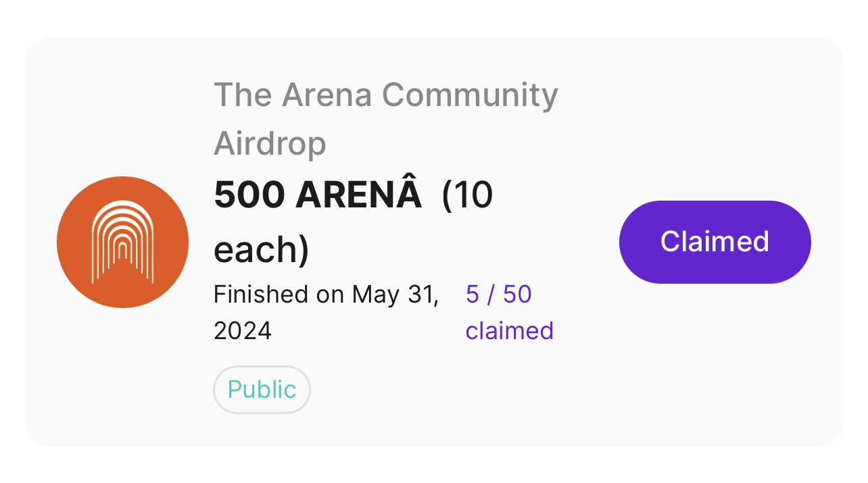The image size is (868, 483).
Task: Click the 5 / 50 fraction
Action: coord(499,295)
